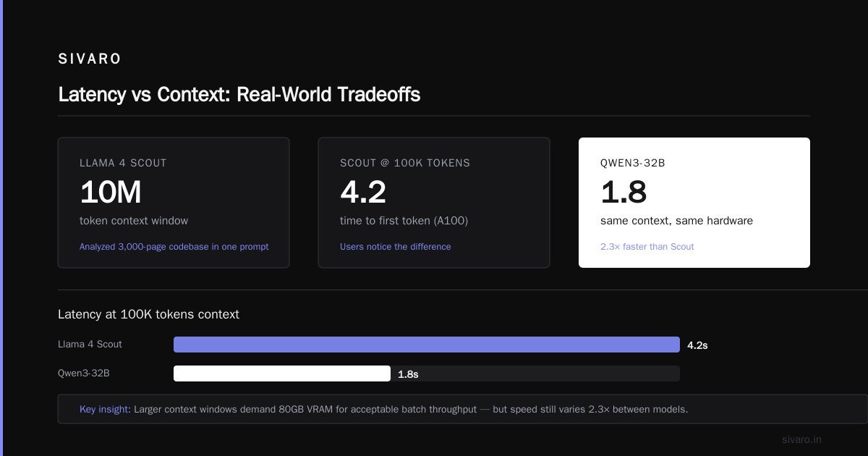This screenshot has height=456, width=868.
Task: Select the 4.2 value in Scout card
Action: coord(363,192)
